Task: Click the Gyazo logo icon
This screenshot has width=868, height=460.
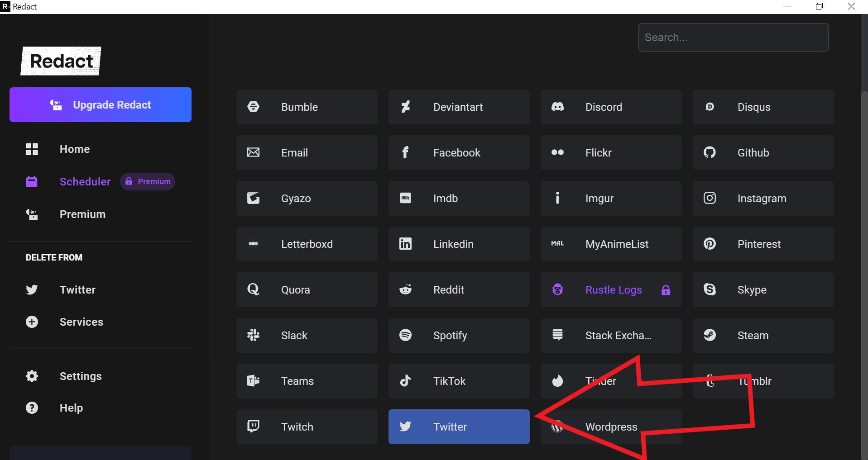Action: click(x=254, y=198)
